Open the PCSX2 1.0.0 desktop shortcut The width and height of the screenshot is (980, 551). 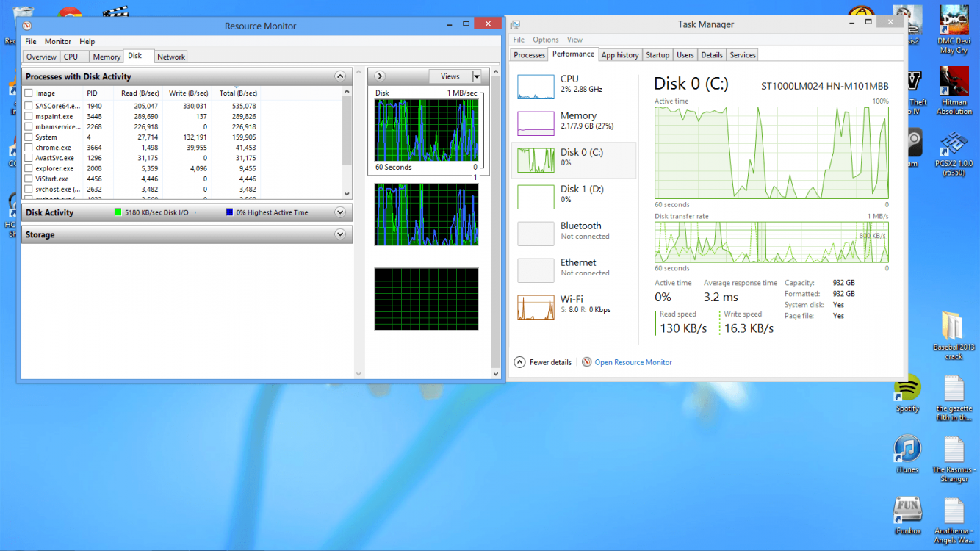click(954, 143)
